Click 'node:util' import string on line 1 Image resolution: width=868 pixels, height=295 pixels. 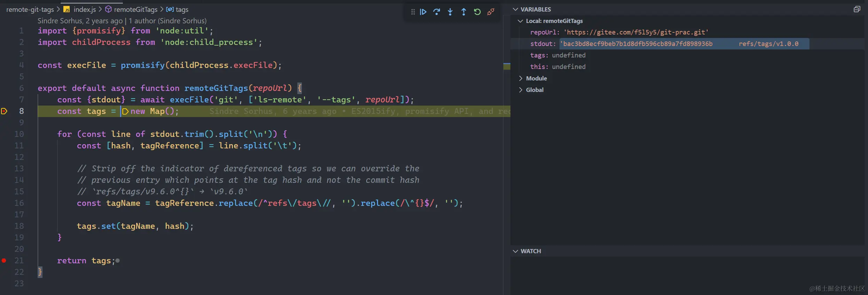pyautogui.click(x=182, y=31)
